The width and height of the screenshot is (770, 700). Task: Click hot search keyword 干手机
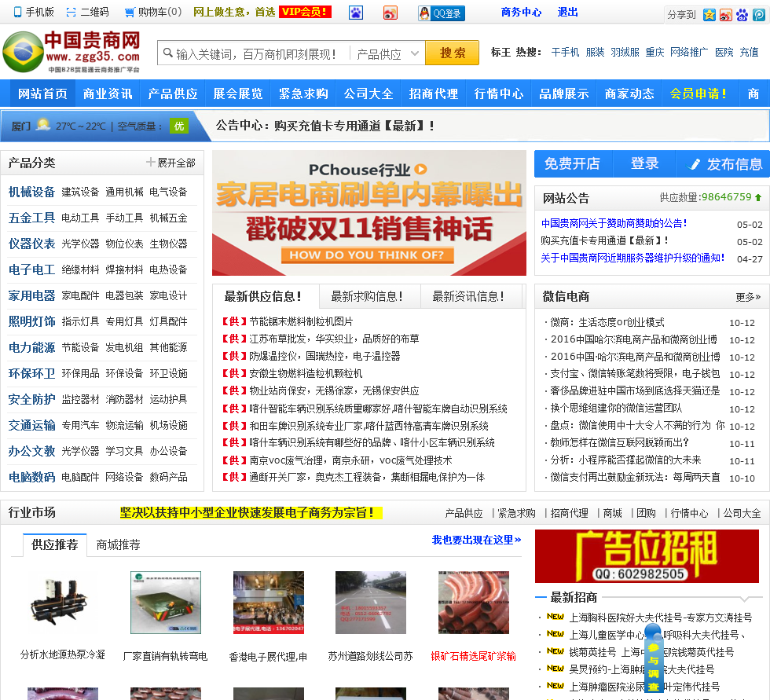(x=565, y=52)
